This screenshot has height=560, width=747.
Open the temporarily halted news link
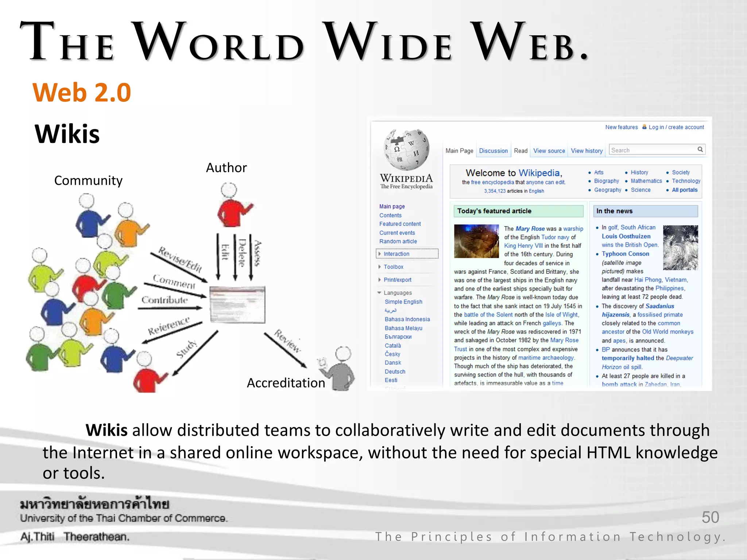coord(628,358)
